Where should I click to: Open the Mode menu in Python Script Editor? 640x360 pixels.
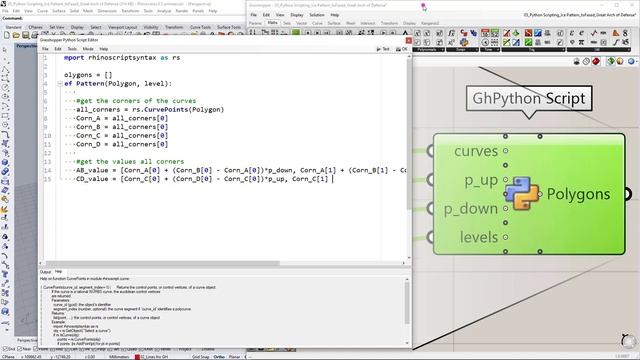click(x=88, y=49)
